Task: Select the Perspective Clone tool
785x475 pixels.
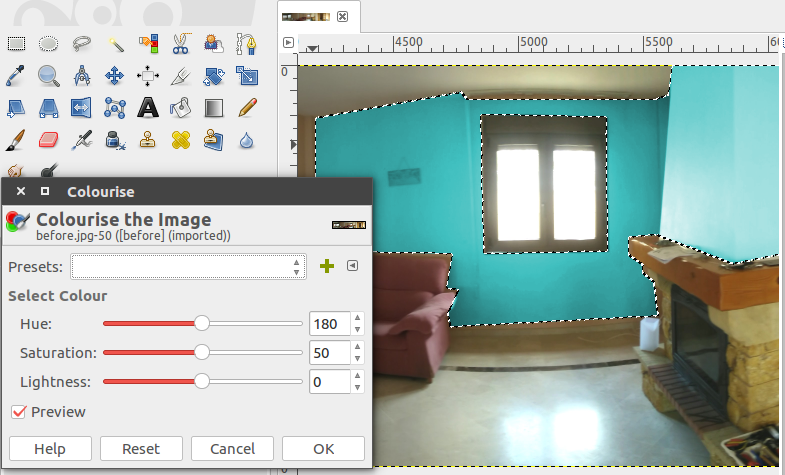Action: point(214,140)
